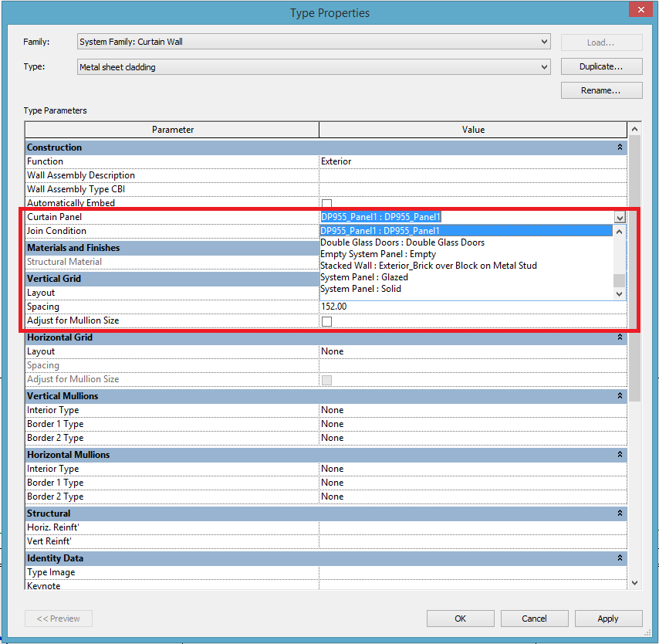Click the Parameter column header
The height and width of the screenshot is (644, 659).
(x=172, y=130)
